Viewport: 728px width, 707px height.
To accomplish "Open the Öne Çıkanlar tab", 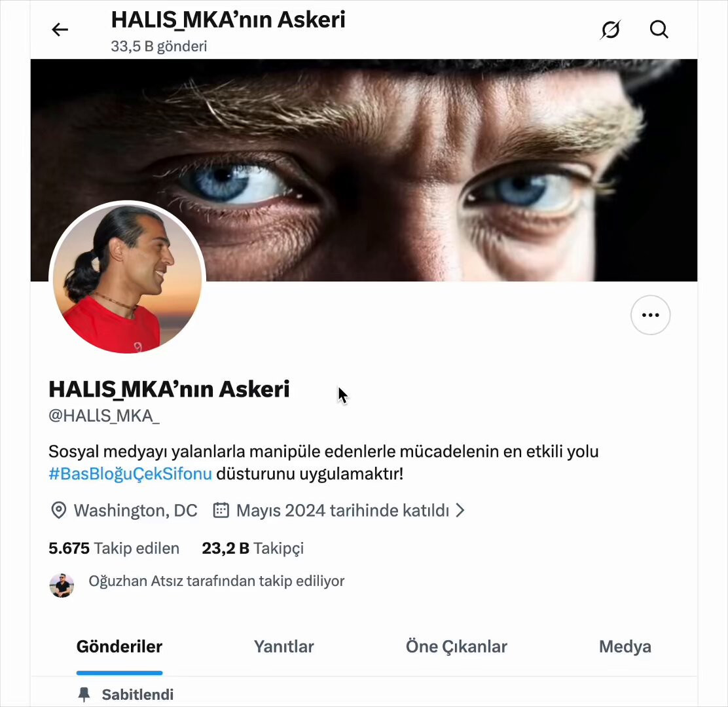I will (456, 646).
